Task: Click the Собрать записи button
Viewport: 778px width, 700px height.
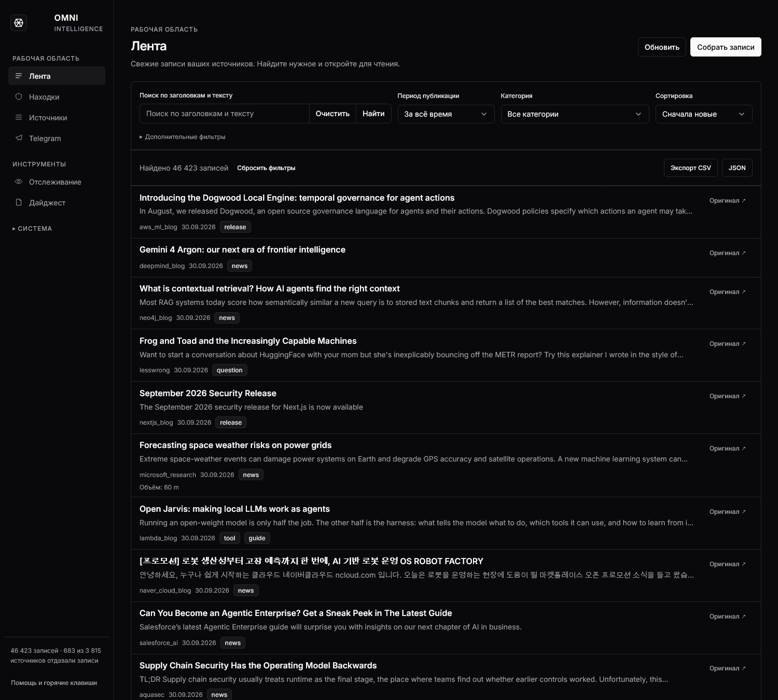Action: click(726, 47)
